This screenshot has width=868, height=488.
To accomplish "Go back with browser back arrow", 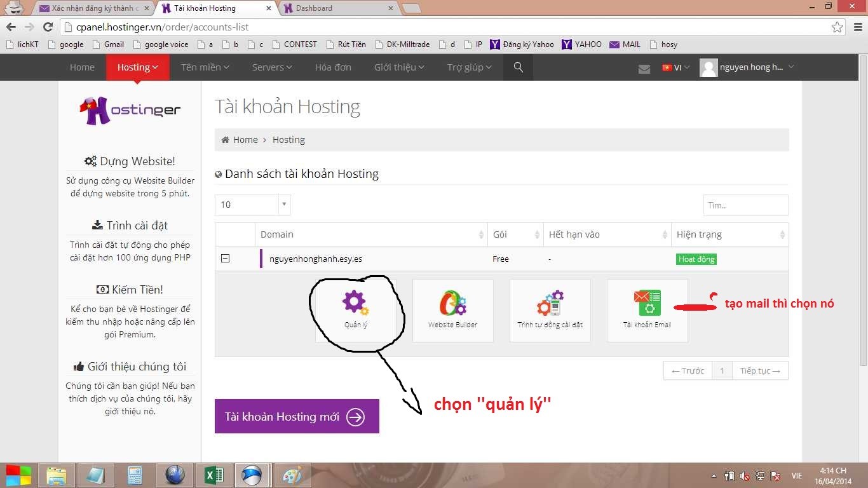I will click(11, 27).
